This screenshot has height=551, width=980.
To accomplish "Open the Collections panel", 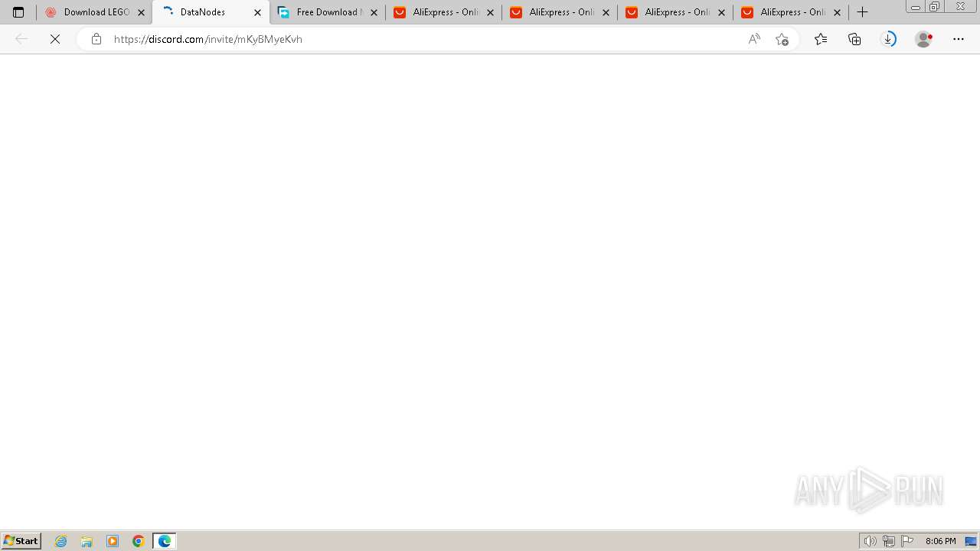I will point(854,39).
